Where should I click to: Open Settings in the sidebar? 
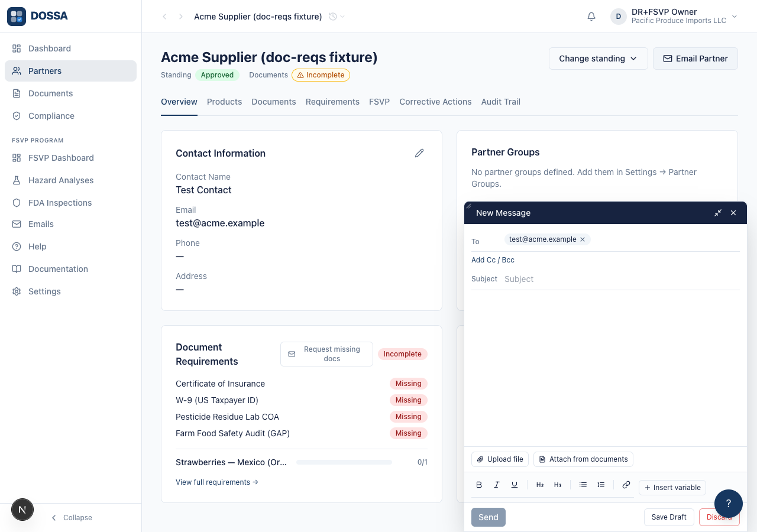point(70,291)
